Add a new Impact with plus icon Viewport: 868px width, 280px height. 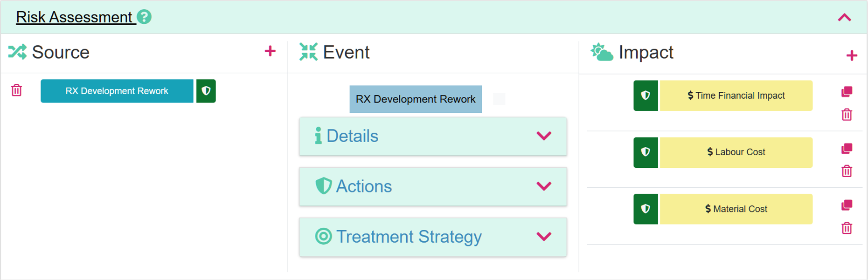851,56
